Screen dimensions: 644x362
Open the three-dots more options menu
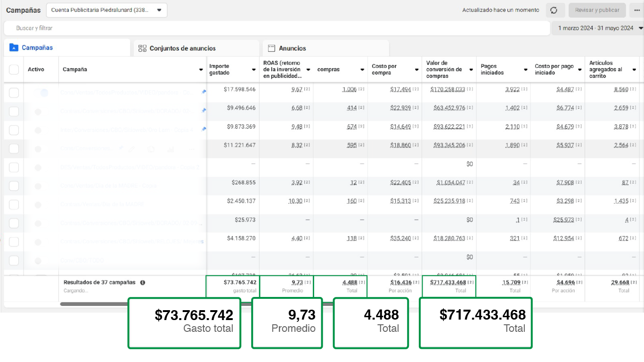(637, 10)
